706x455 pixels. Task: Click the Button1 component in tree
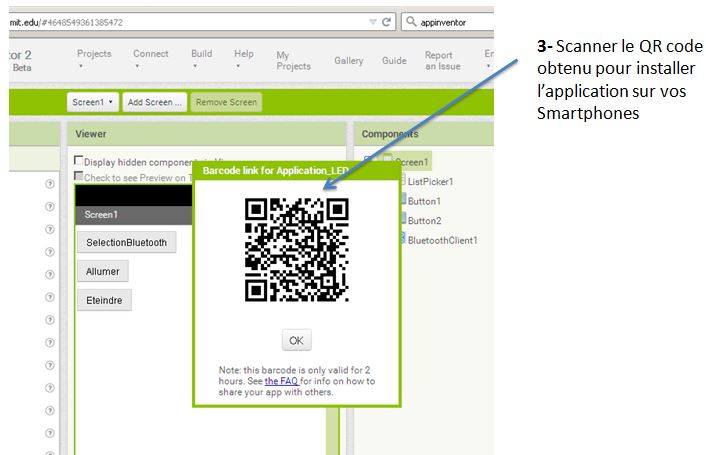pos(424,201)
